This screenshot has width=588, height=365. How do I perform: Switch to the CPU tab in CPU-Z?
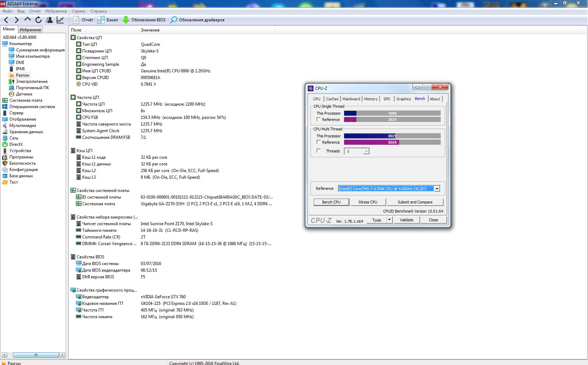(x=317, y=99)
